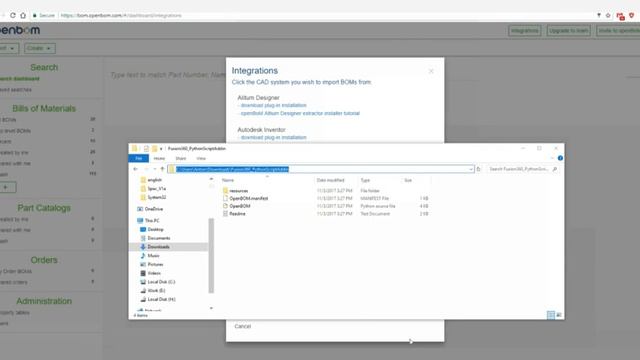Screen dimensions: 640x360
Task: Open Local Disk (H:) in navigation pane
Action: pos(161,299)
